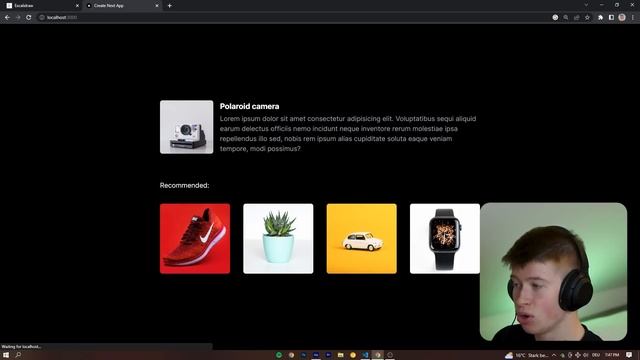The width and height of the screenshot is (640, 360).
Task: Open Windows taskbar search
Action: [18, 355]
